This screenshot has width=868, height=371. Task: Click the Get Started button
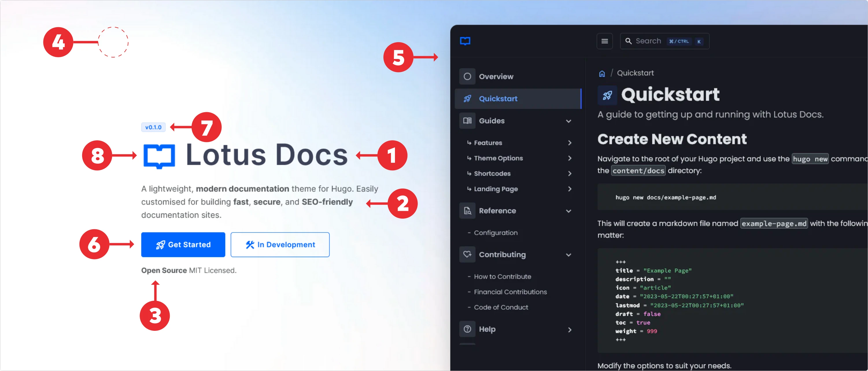pyautogui.click(x=183, y=245)
